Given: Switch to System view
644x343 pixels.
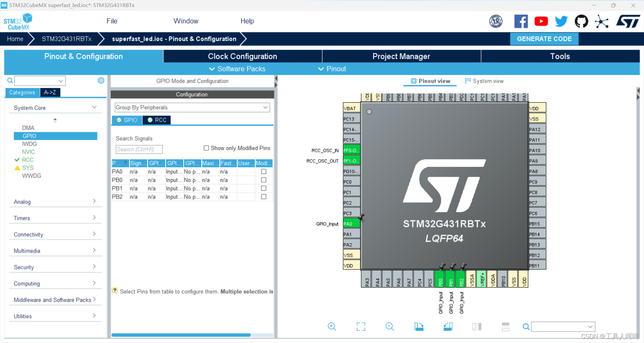Looking at the screenshot, I should coord(484,81).
